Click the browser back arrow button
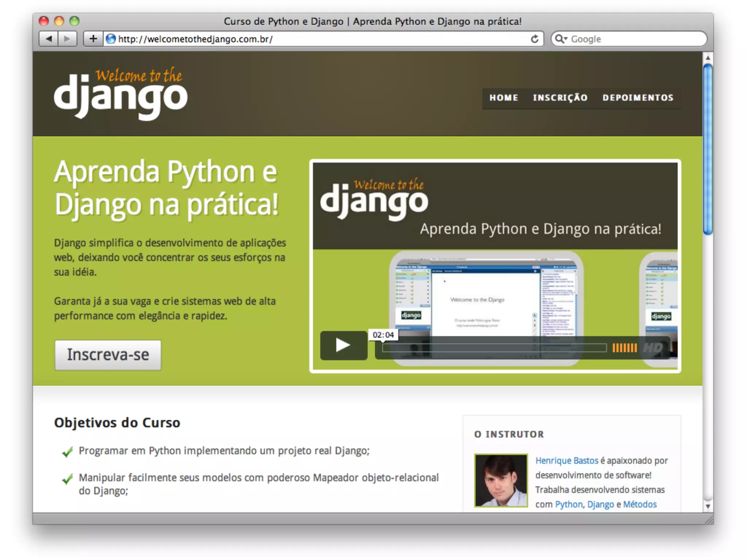Viewport: 747px width, 560px height. [49, 39]
